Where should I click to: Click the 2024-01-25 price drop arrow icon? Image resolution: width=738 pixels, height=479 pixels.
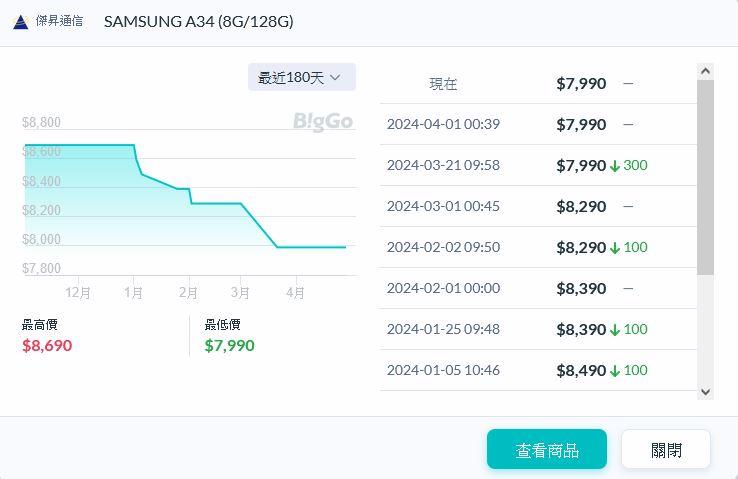click(x=615, y=330)
